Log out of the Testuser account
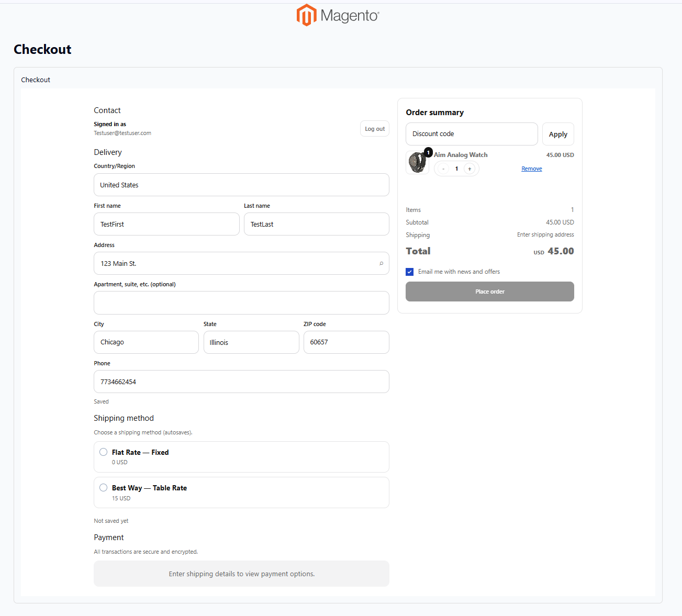This screenshot has height=616, width=682. (374, 128)
